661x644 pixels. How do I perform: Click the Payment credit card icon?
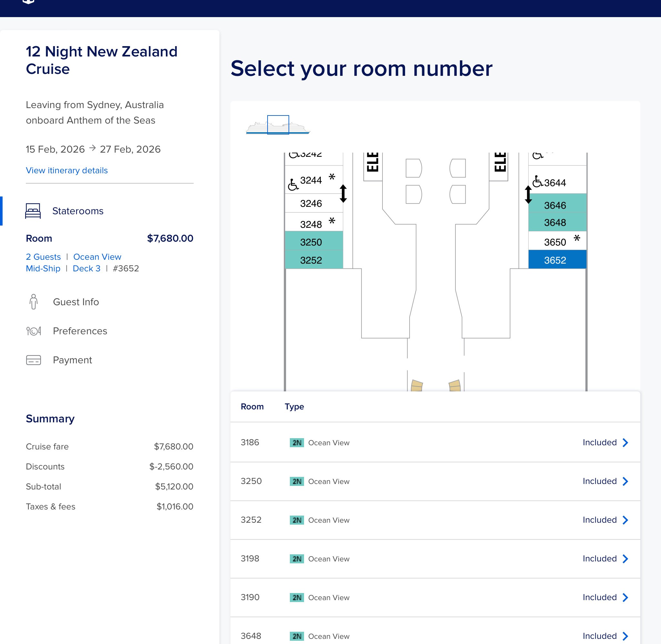click(34, 360)
